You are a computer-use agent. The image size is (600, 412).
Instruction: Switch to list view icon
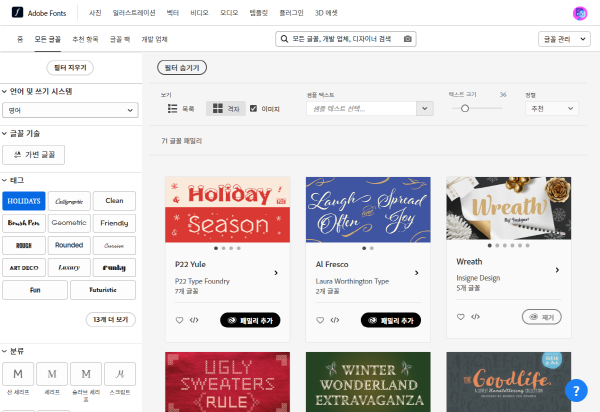pos(173,109)
